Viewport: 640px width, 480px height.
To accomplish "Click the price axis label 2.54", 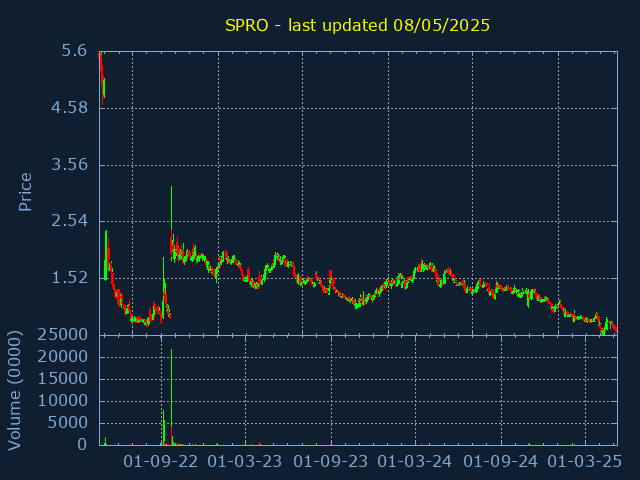I will 69,221.
